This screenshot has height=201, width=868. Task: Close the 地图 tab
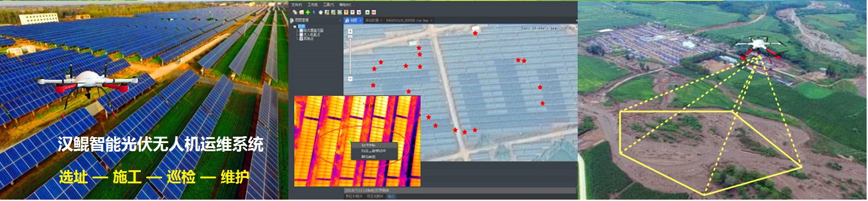pos(361,20)
